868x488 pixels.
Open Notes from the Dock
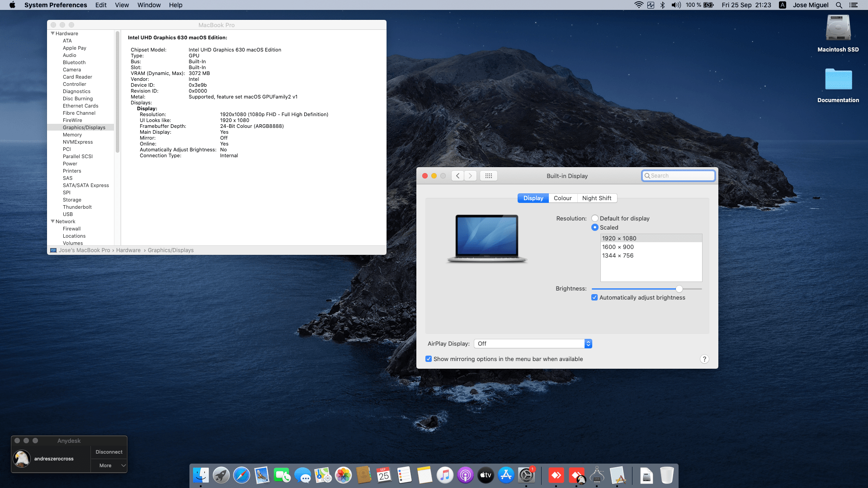pyautogui.click(x=425, y=475)
